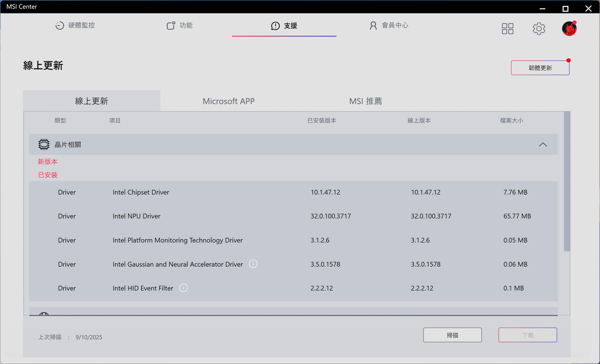The image size is (600, 364).
Task: Click the 新版本 label
Action: [47, 162]
